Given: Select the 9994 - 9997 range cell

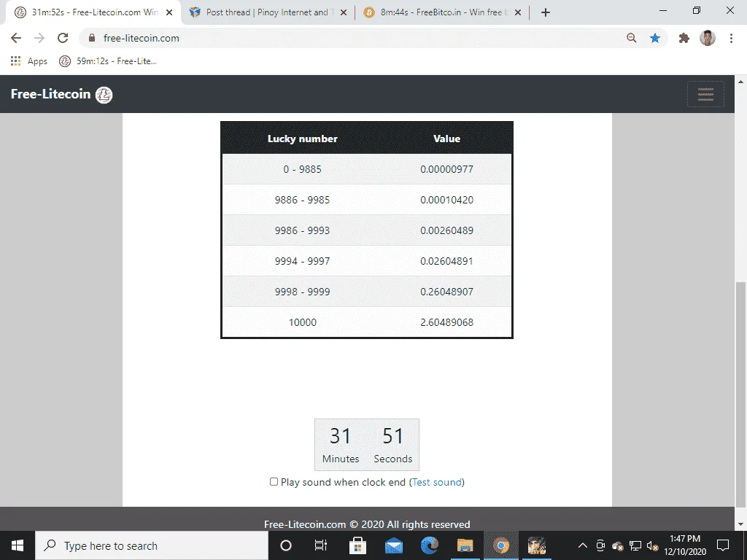Looking at the screenshot, I should pyautogui.click(x=303, y=261).
